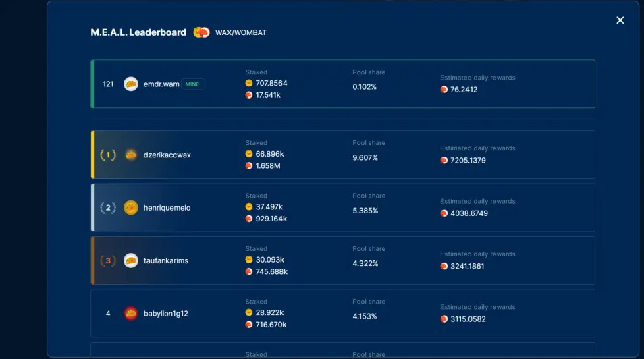Click daily rewards value 7205.1379
The image size is (644, 359).
pyautogui.click(x=468, y=160)
